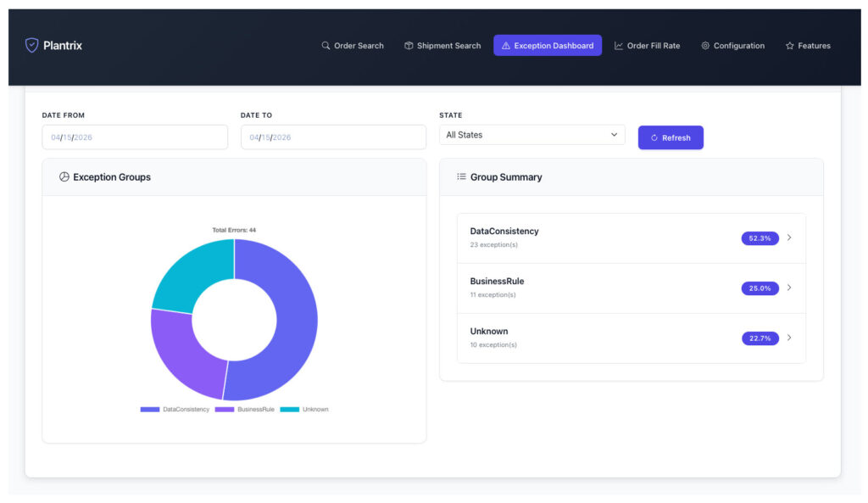Click the chart icon beside Order Fill Rate
The height and width of the screenshot is (503, 868).
[x=619, y=46]
